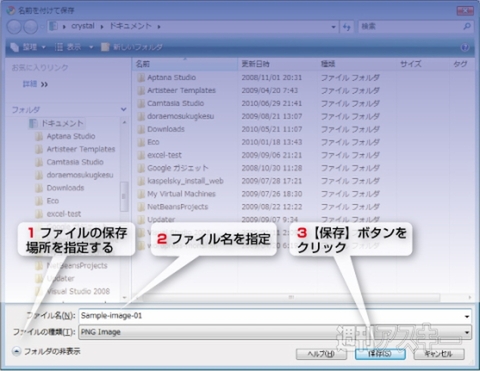The height and width of the screenshot is (371, 480).
Task: Expand the arrow after ドキュメント in address bar
Action: click(159, 27)
